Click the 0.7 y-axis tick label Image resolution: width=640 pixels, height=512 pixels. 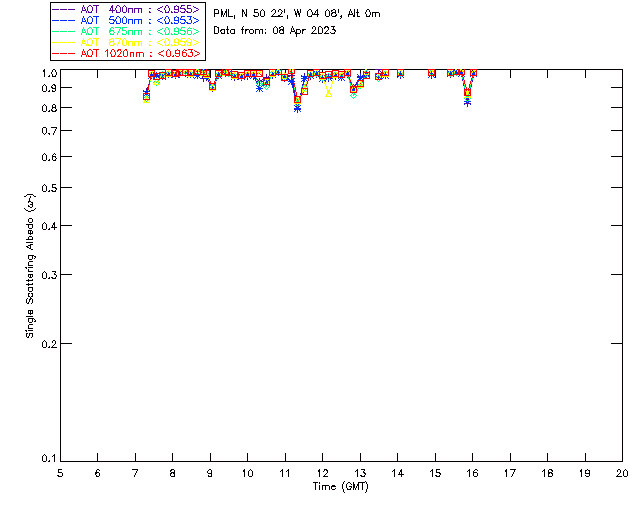pos(49,131)
